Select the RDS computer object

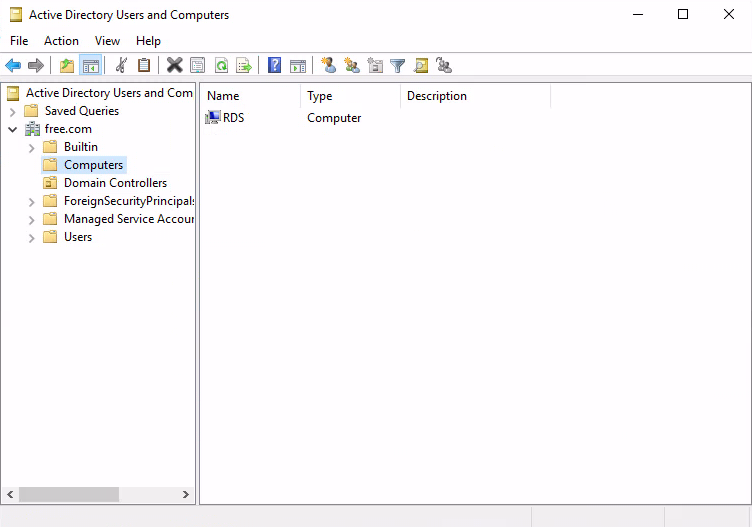[x=234, y=117]
